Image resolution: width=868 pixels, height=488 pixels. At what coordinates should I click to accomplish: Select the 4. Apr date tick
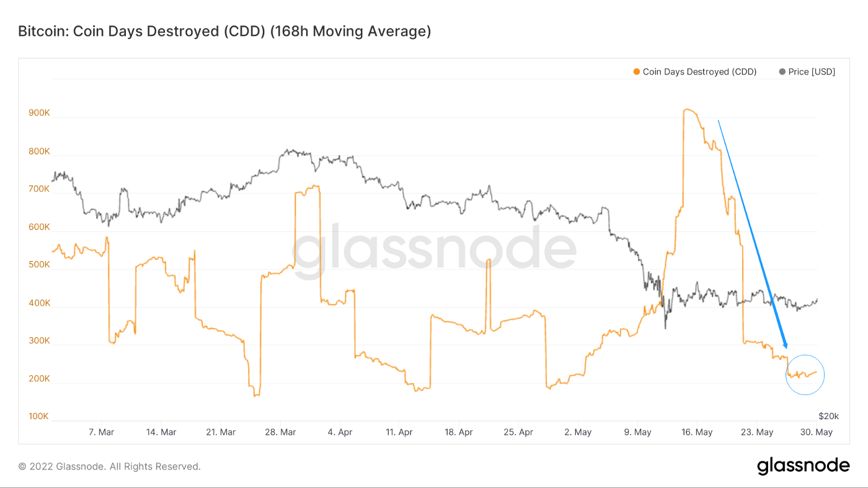click(340, 432)
